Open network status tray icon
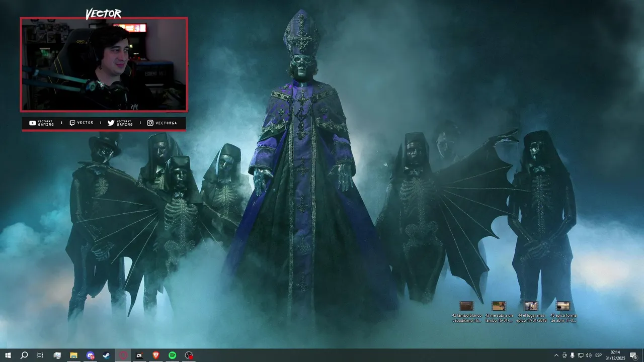The height and width of the screenshot is (362, 644). click(x=580, y=355)
